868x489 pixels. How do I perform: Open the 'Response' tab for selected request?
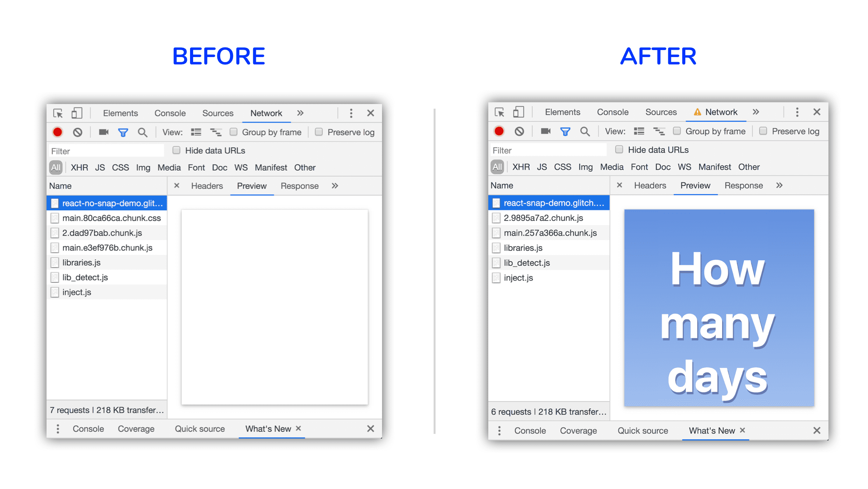(300, 185)
